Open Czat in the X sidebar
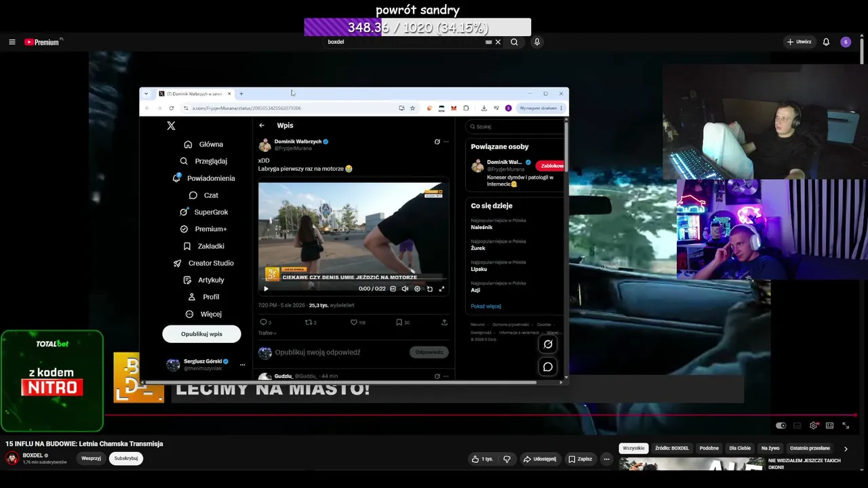The width and height of the screenshot is (868, 488). [x=203, y=195]
